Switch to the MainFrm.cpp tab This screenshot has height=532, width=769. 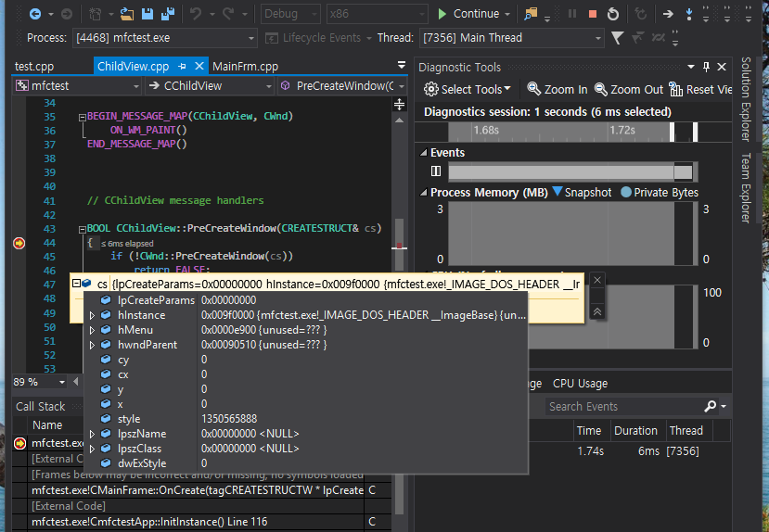[x=245, y=67]
